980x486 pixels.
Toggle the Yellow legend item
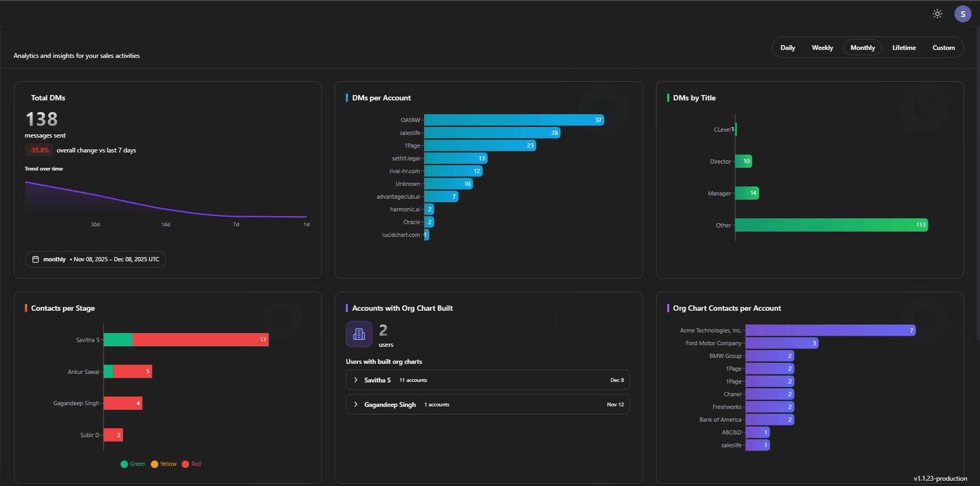point(164,464)
